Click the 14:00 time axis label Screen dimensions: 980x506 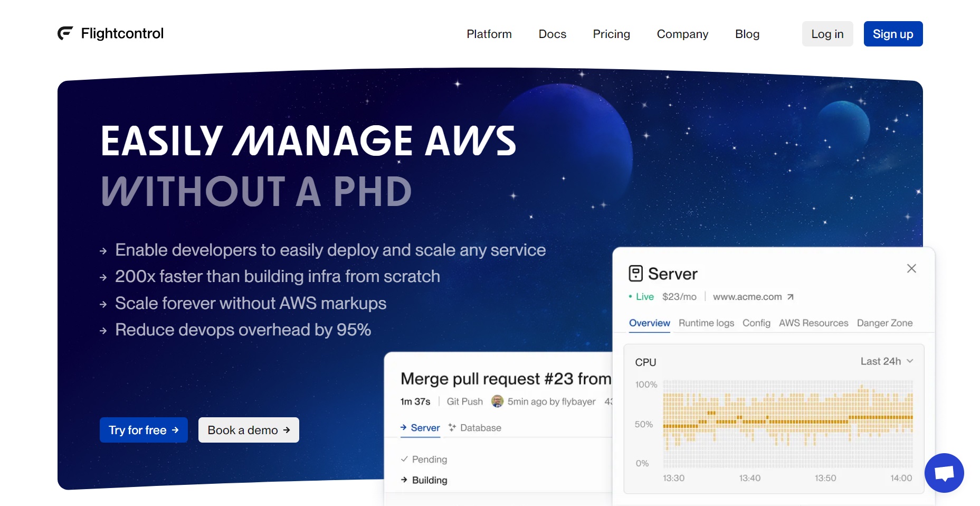point(901,478)
